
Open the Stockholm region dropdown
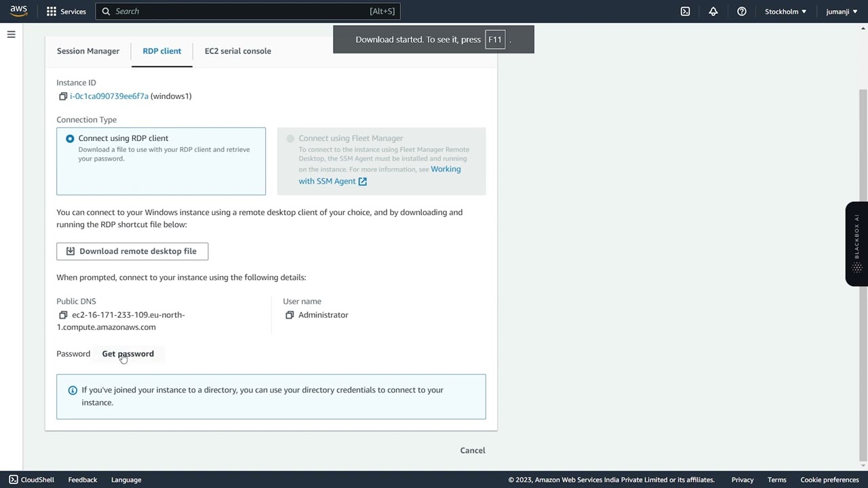point(785,12)
